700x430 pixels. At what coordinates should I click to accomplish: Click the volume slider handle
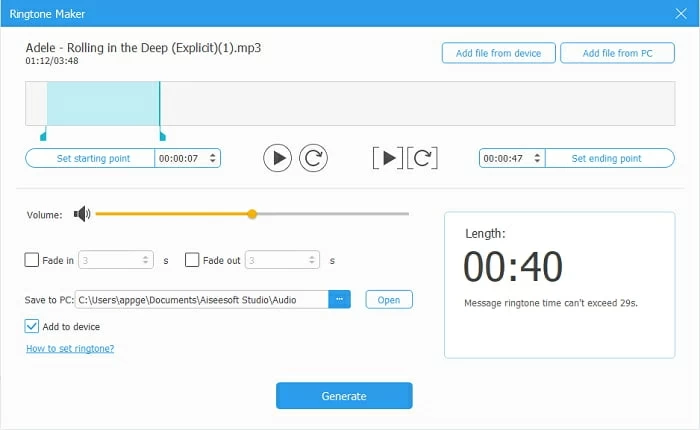pyautogui.click(x=252, y=213)
